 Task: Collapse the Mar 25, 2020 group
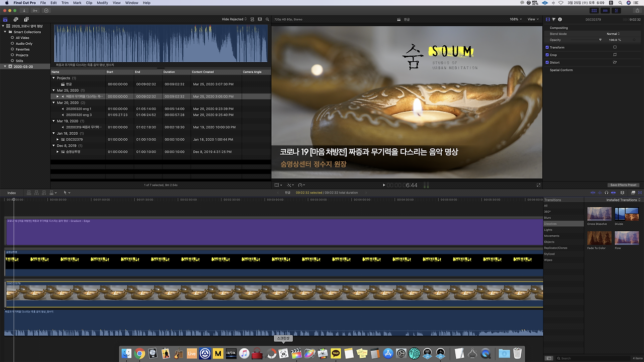[x=54, y=90]
